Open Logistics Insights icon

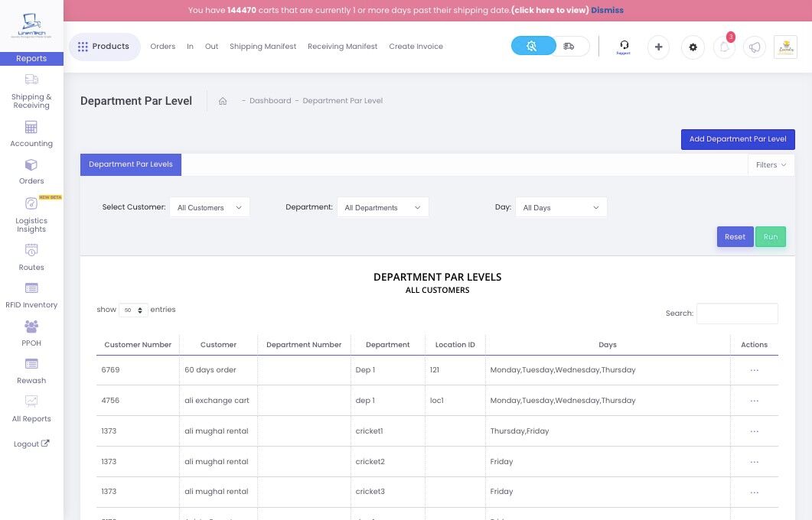[x=31, y=203]
